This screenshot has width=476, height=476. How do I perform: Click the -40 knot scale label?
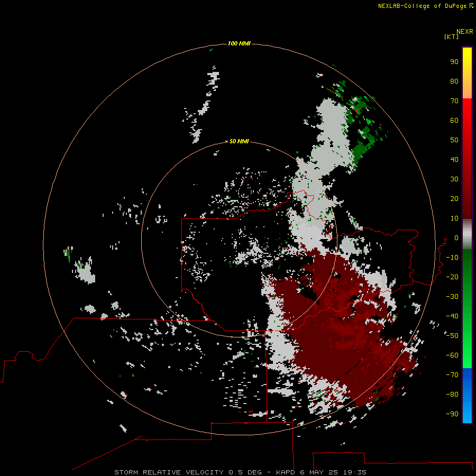coord(452,316)
